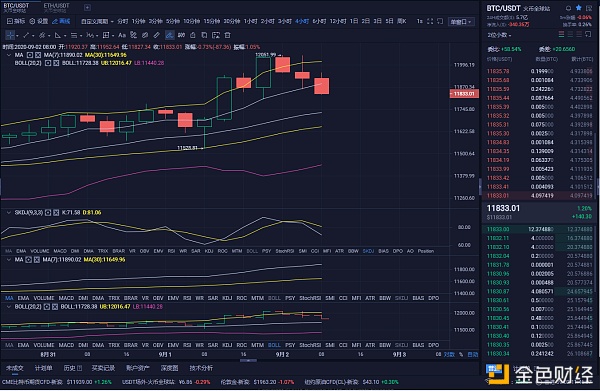Select the 1小时 timeframe
The width and height of the screenshot is (600, 391).
[251, 21]
